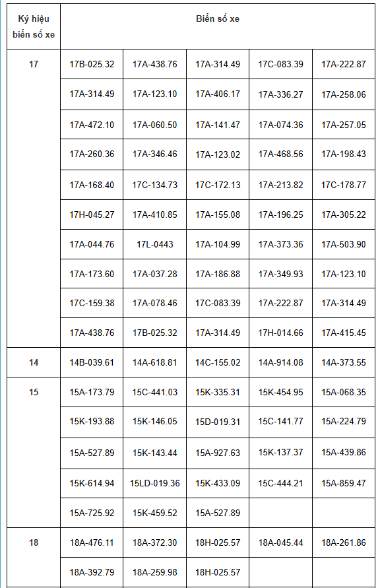Click the row label 15
The width and height of the screenshot is (380, 588).
click(x=34, y=392)
